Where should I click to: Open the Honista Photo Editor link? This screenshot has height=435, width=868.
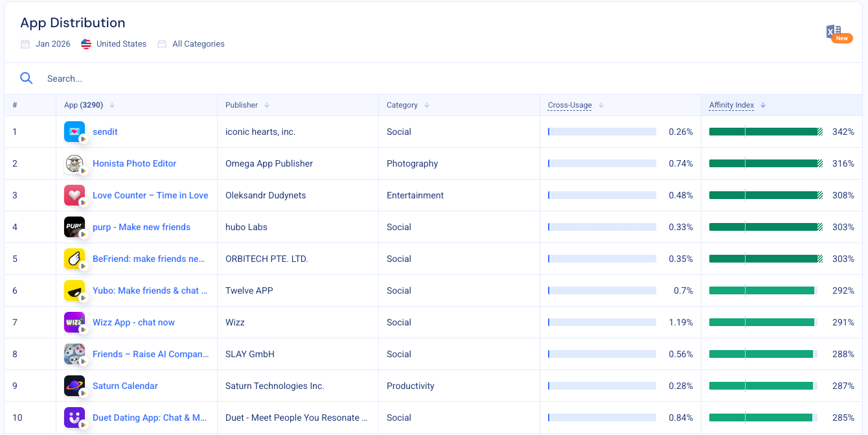(x=134, y=163)
